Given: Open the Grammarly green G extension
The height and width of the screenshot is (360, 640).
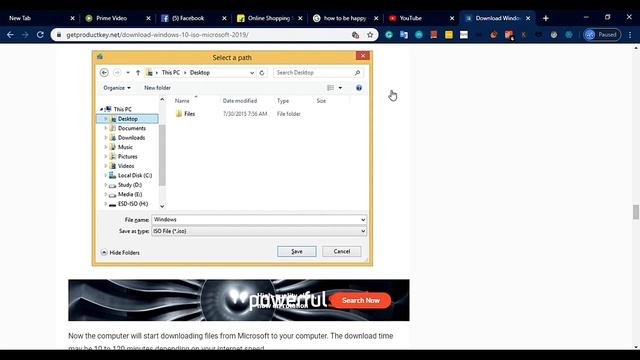Looking at the screenshot, I should (389, 35).
